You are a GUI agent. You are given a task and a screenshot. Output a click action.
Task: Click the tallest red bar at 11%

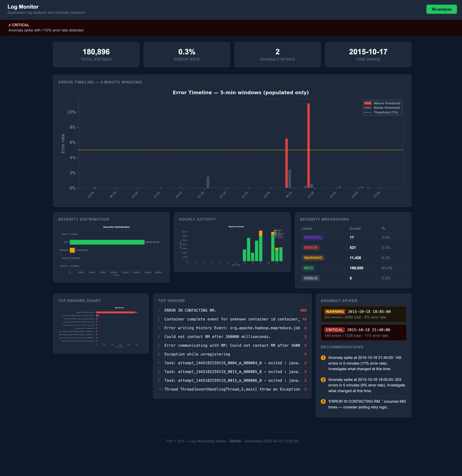pos(308,146)
